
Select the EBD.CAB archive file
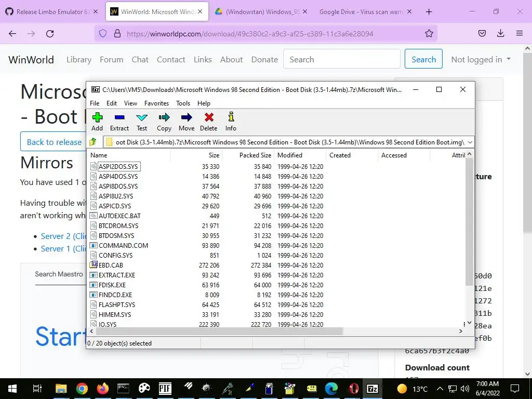point(111,265)
